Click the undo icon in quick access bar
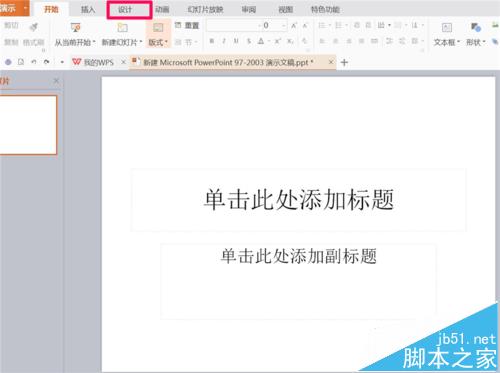The image size is (500, 373). (34, 62)
